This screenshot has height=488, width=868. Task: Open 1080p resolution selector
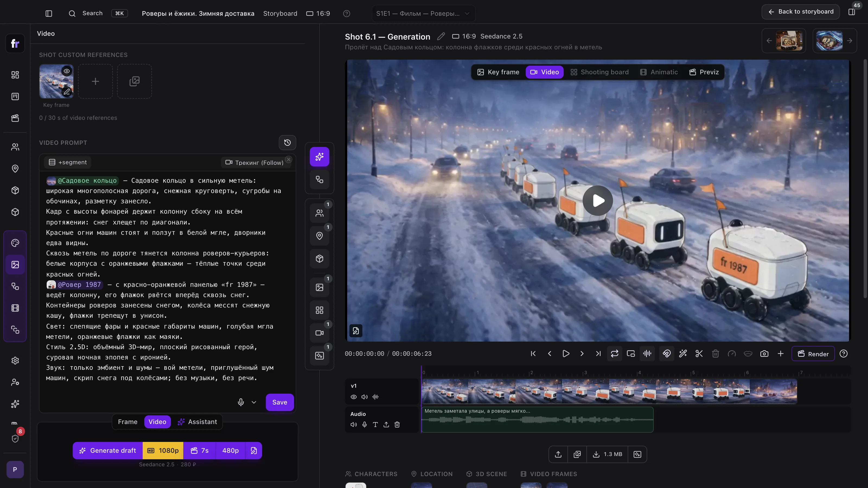(x=163, y=451)
